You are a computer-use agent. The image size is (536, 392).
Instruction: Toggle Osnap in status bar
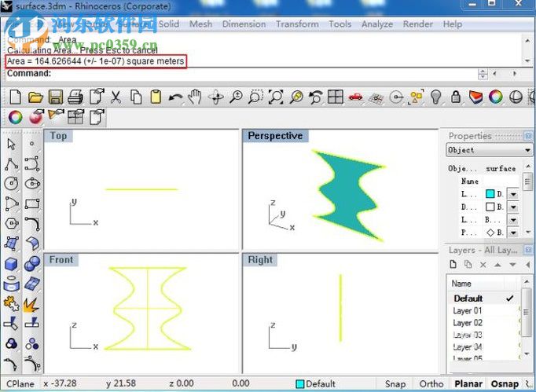[505, 384]
